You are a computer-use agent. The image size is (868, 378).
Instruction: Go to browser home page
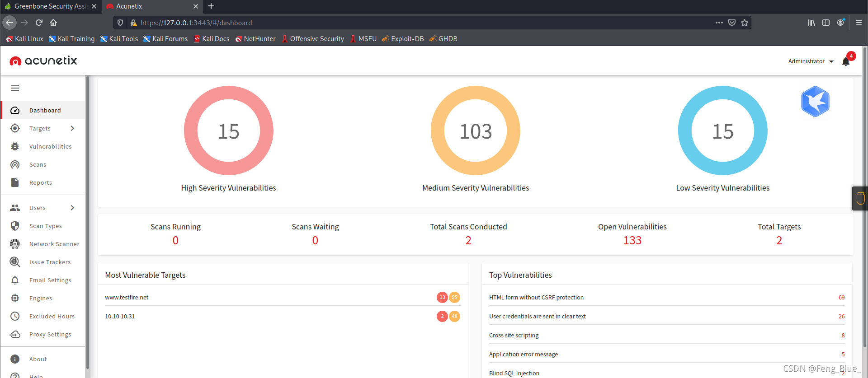point(53,23)
